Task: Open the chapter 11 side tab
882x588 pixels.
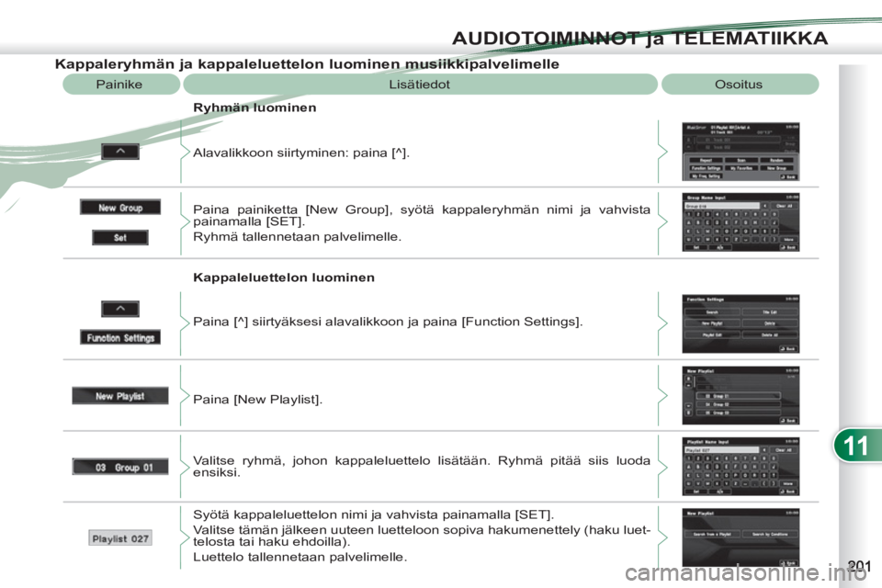Action: click(x=857, y=446)
